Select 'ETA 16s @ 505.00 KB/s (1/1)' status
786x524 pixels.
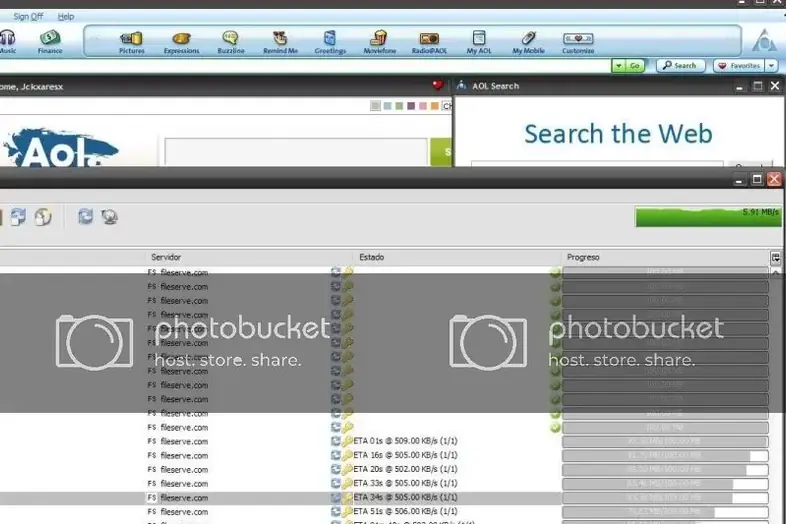point(405,455)
